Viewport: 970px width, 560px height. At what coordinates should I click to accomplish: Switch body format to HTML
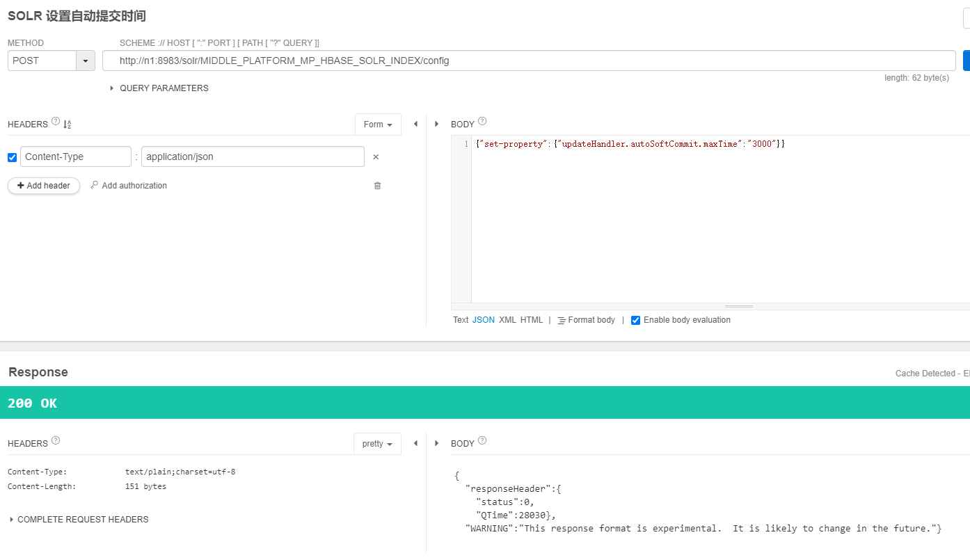coord(532,320)
